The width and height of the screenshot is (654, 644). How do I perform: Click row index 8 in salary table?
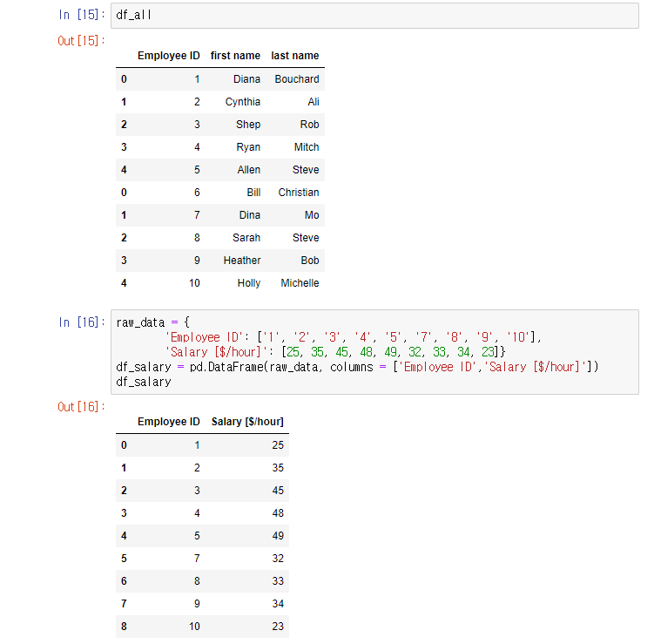(124, 626)
